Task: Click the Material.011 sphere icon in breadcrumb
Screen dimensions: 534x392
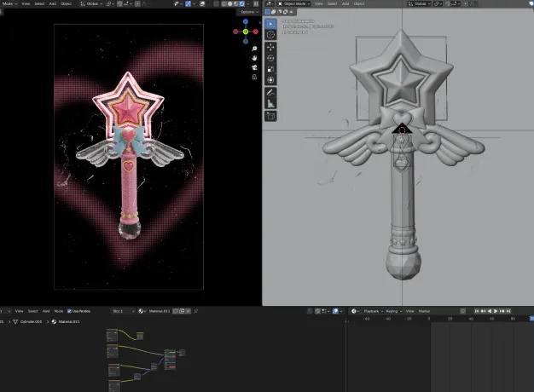Action: click(x=54, y=321)
